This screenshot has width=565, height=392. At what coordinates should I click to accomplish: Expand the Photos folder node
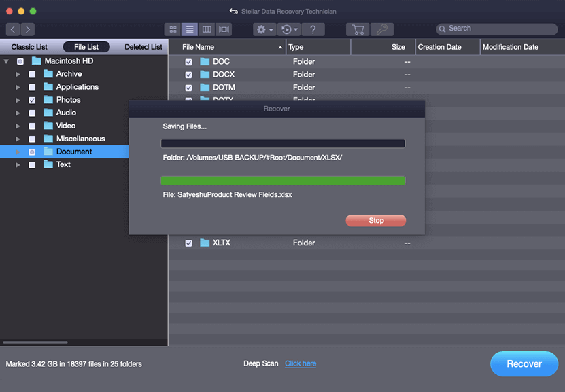(x=18, y=100)
